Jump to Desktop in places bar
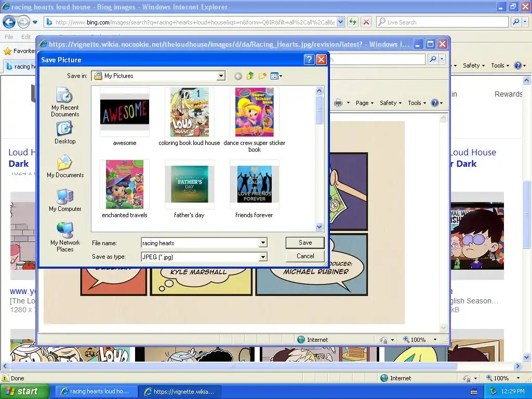 (x=65, y=132)
